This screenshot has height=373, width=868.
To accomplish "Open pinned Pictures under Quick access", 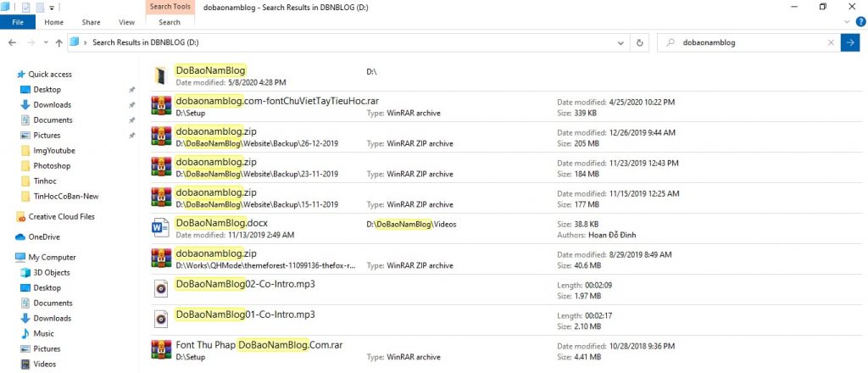I will pyautogui.click(x=47, y=135).
